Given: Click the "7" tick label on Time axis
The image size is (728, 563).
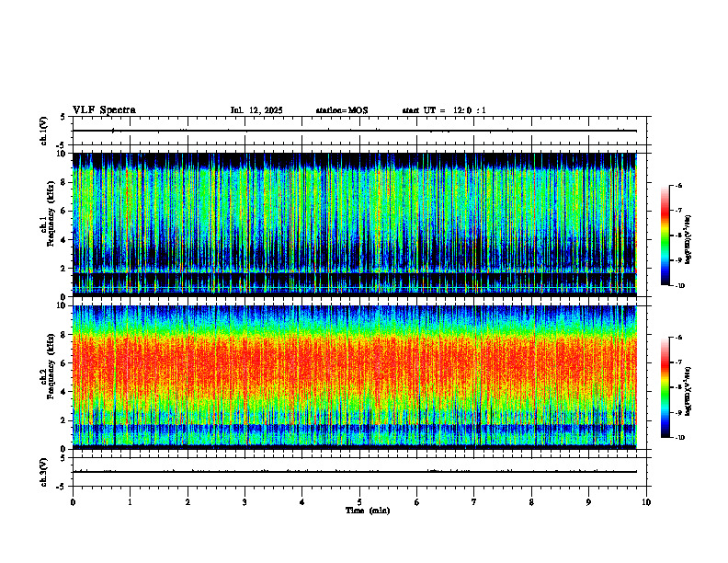Looking at the screenshot, I should [x=474, y=502].
